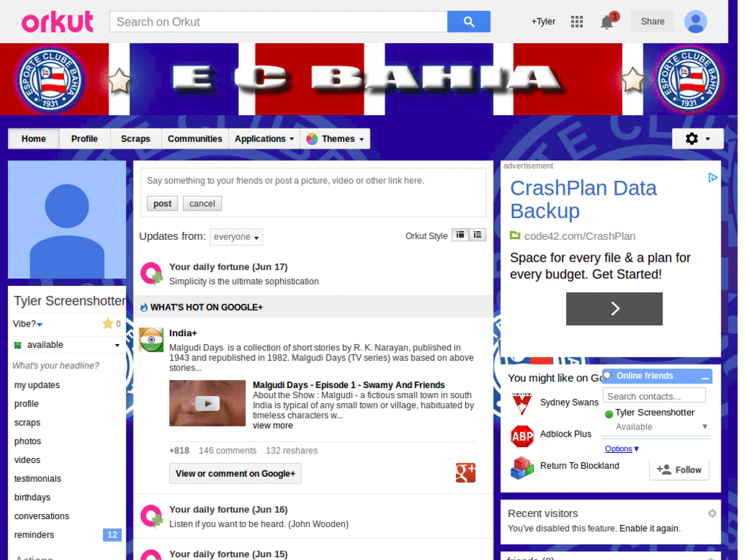Open the Communities tab
The width and height of the screenshot is (747, 560).
pyautogui.click(x=195, y=139)
